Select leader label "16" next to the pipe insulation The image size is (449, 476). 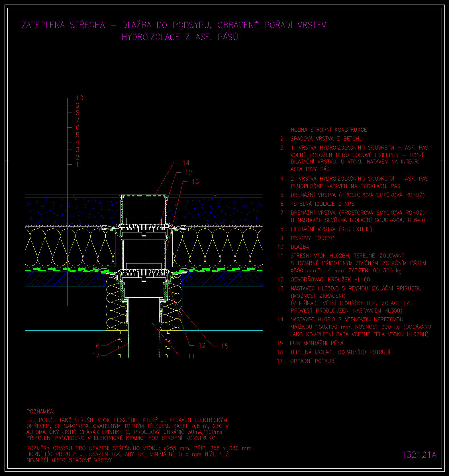point(96,346)
